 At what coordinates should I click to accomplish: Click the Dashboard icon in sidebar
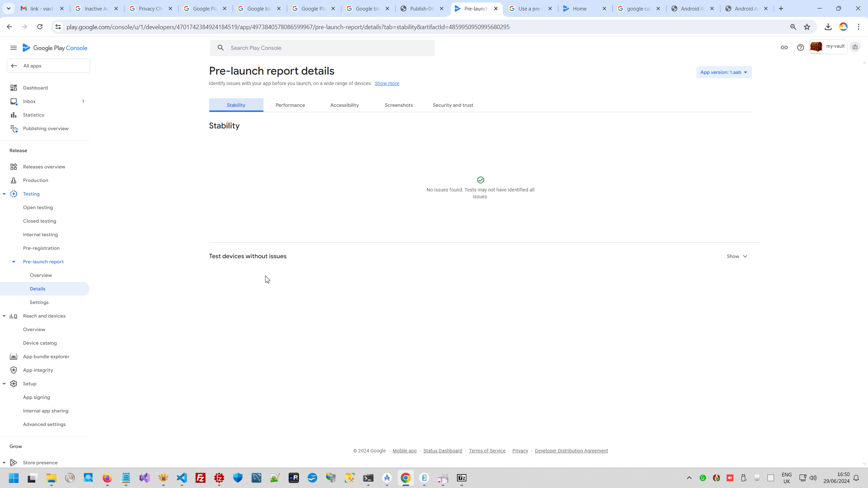(14, 88)
